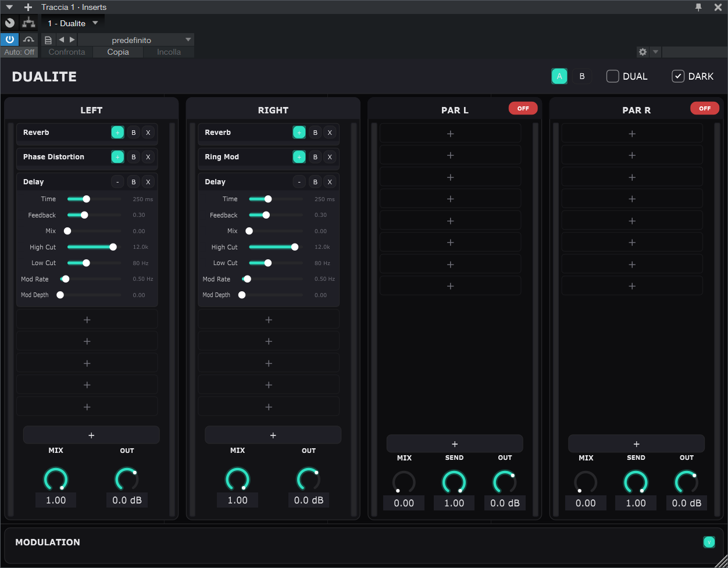The height and width of the screenshot is (568, 728).
Task: Open the routing view icon
Action: point(28,23)
